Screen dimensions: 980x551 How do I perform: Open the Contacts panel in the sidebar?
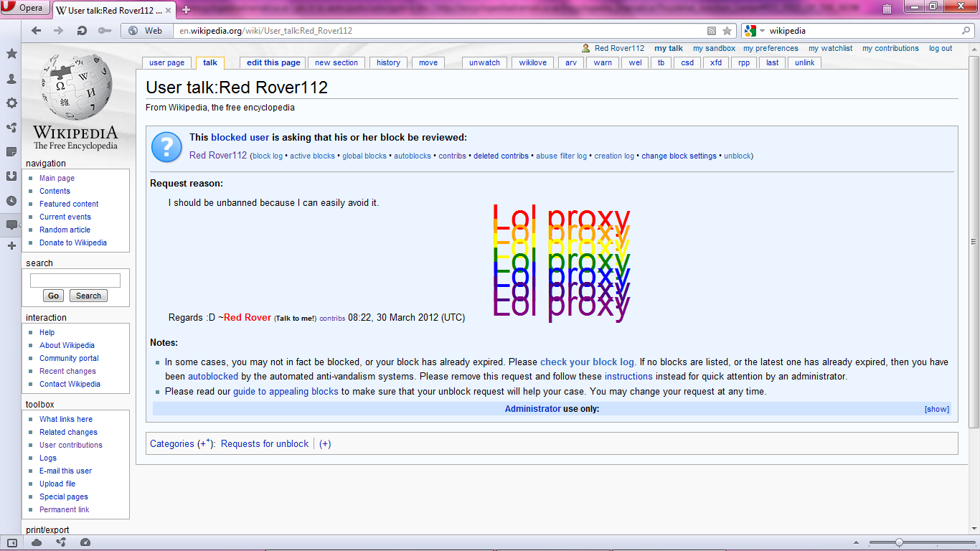[11, 79]
